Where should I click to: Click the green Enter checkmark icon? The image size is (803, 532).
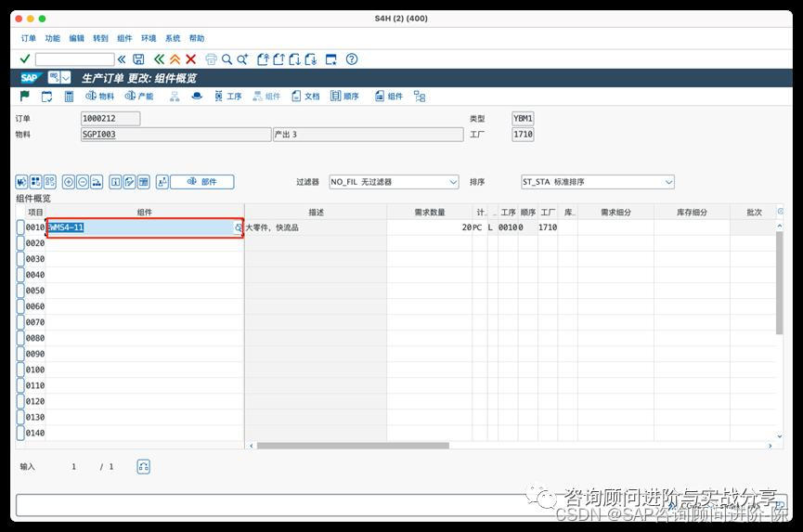(24, 58)
